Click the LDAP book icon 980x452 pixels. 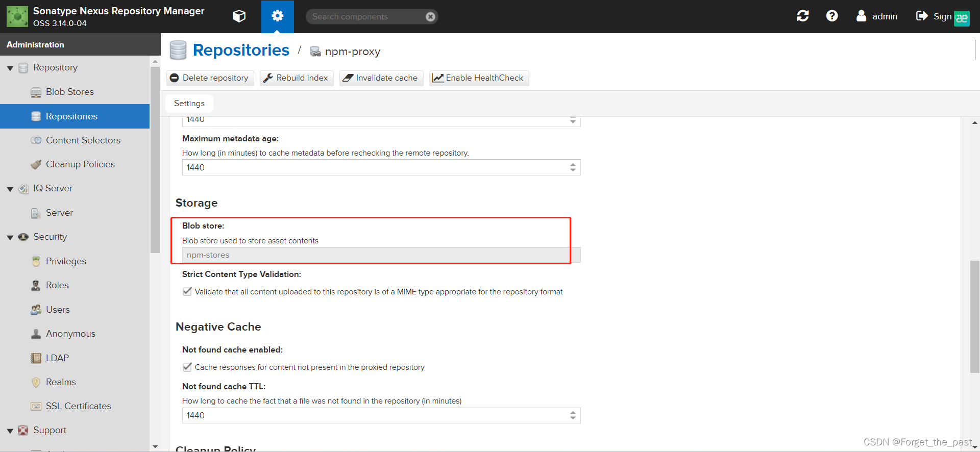click(x=36, y=358)
